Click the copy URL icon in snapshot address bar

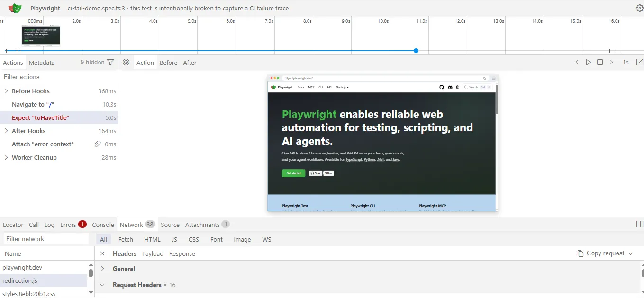pyautogui.click(x=485, y=78)
